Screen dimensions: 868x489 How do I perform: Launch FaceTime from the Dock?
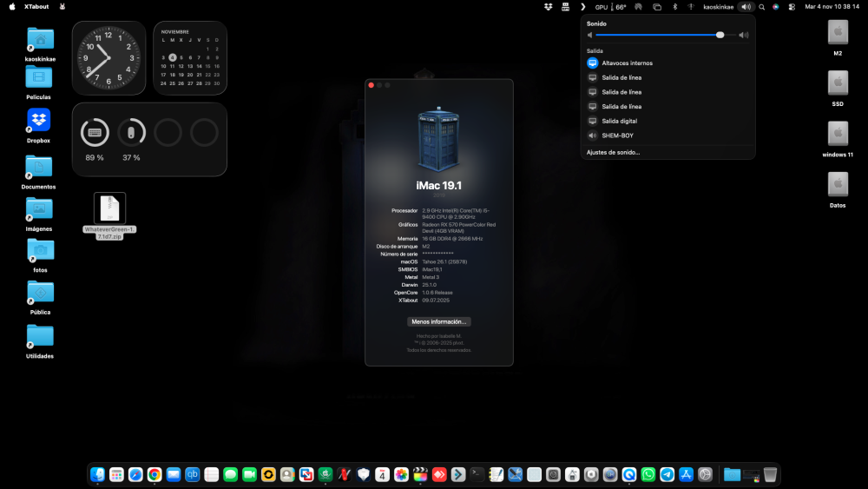click(250, 474)
